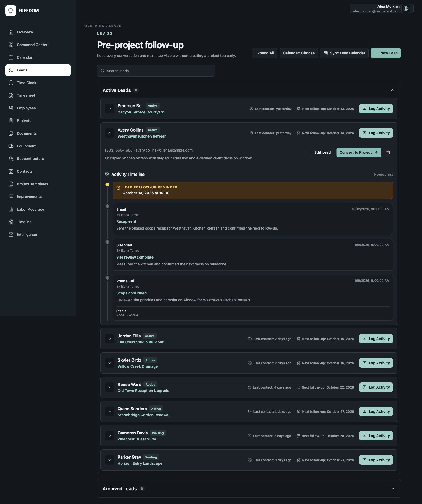The width and height of the screenshot is (422, 504).
Task: Click the Labor Accuracy chart icon
Action: pos(11,209)
